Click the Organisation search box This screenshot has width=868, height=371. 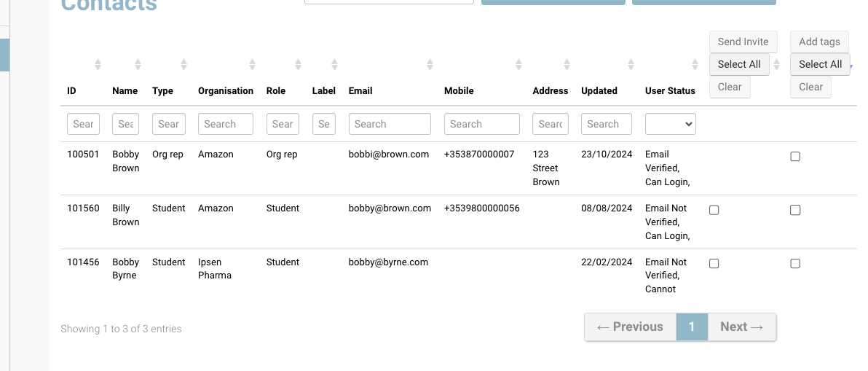tap(225, 124)
